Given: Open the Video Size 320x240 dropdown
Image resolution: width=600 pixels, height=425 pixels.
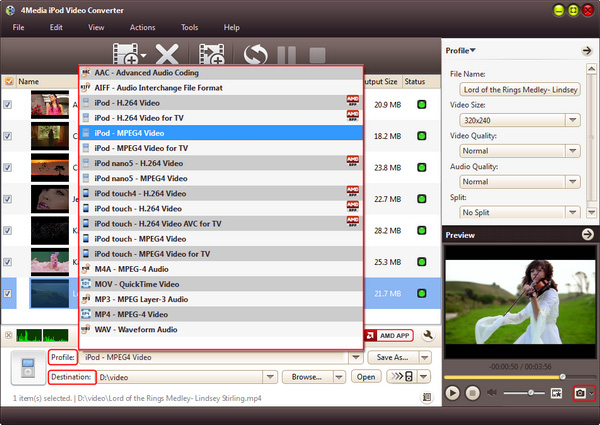Looking at the screenshot, I should tap(572, 120).
